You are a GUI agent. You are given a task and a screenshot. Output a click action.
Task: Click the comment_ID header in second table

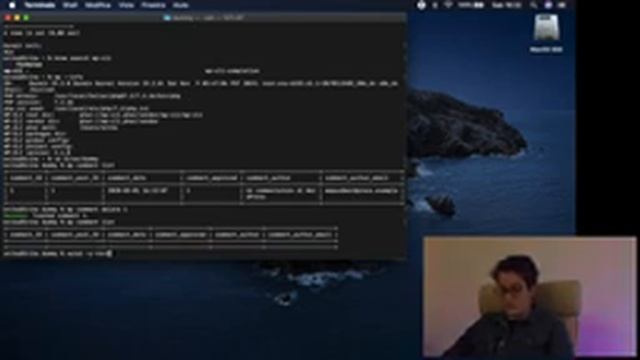point(26,235)
